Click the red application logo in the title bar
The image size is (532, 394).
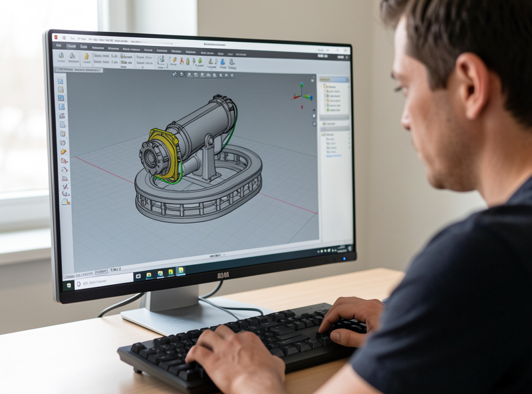[x=56, y=37]
